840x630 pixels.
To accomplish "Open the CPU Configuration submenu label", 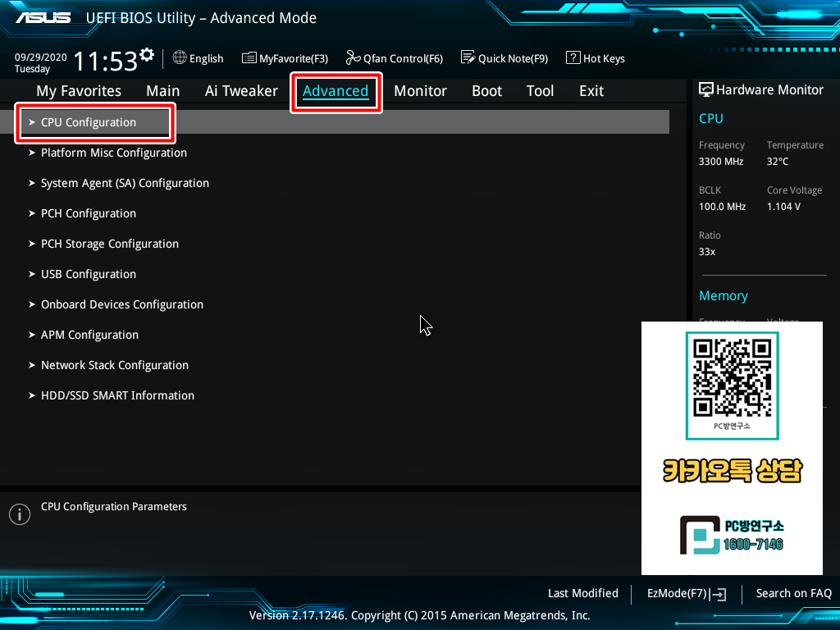I will click(89, 123).
